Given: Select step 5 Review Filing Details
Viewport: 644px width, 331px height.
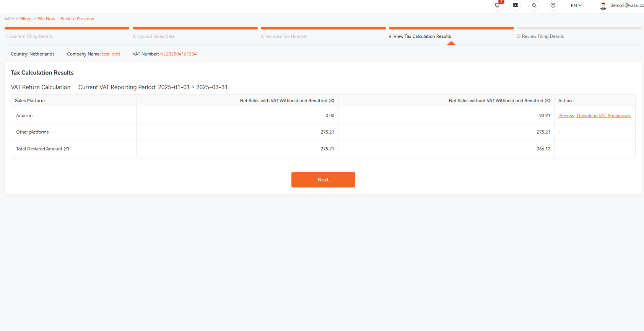Looking at the screenshot, I should (x=540, y=36).
